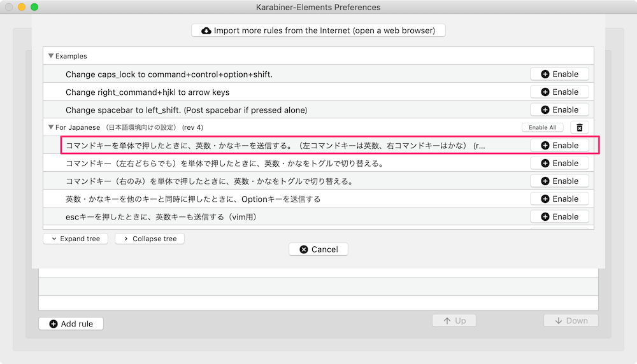This screenshot has height=364, width=637.
Task: Collapse the Examples group triangle
Action: click(x=51, y=55)
